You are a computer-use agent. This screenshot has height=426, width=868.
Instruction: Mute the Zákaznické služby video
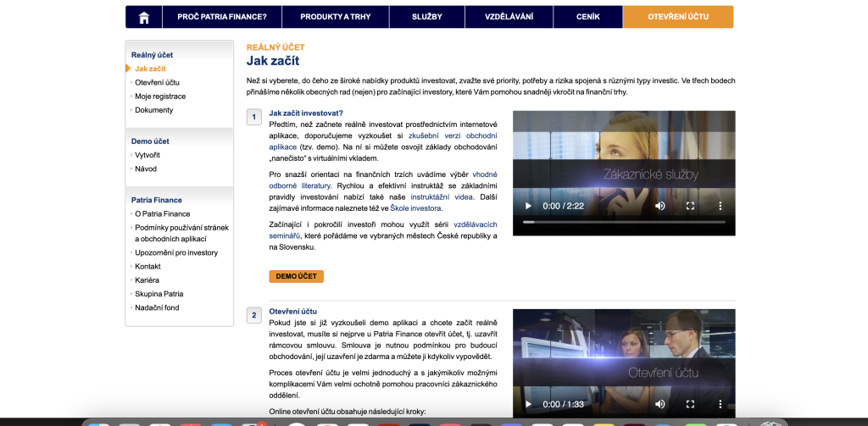(x=660, y=206)
